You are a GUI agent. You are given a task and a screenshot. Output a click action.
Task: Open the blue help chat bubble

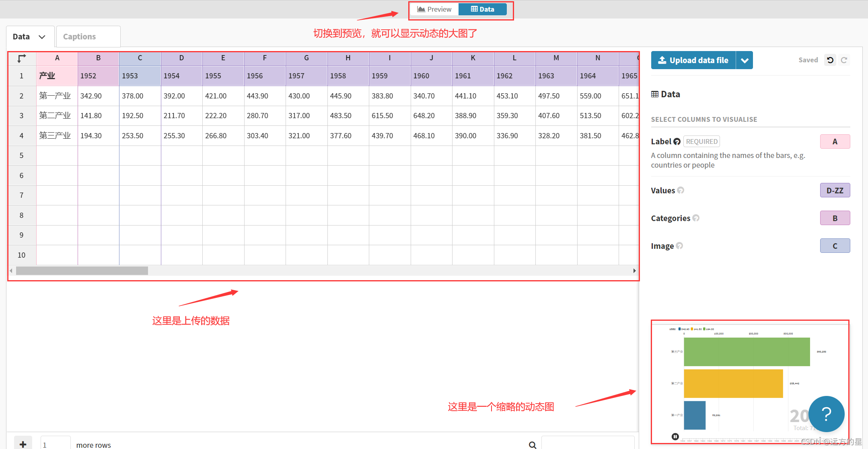pos(826,414)
